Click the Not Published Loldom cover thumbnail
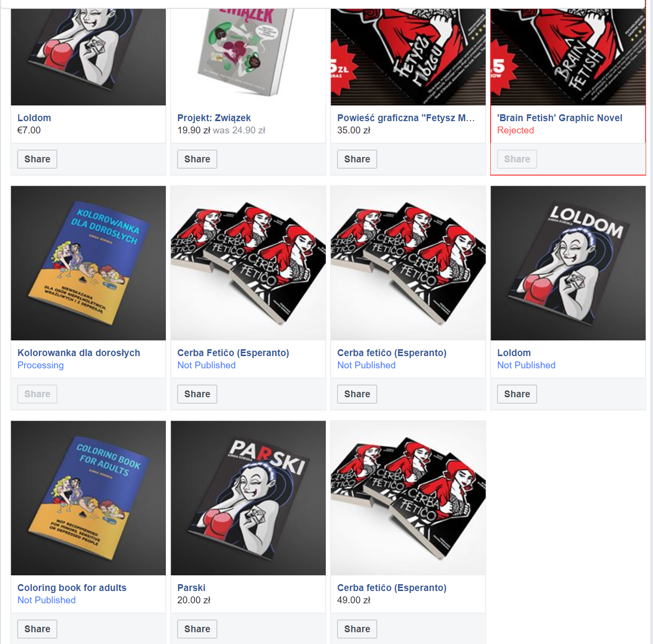The height and width of the screenshot is (644, 653). click(x=568, y=263)
